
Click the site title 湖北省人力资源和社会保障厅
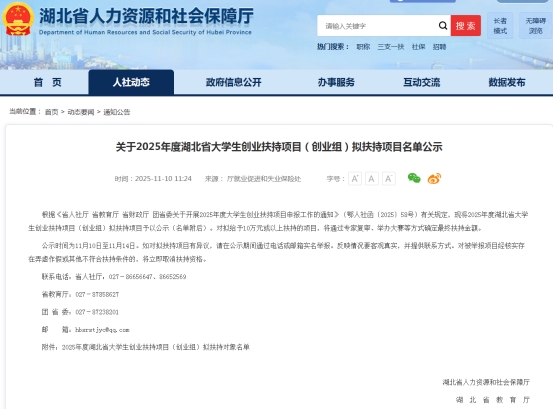[x=146, y=16]
